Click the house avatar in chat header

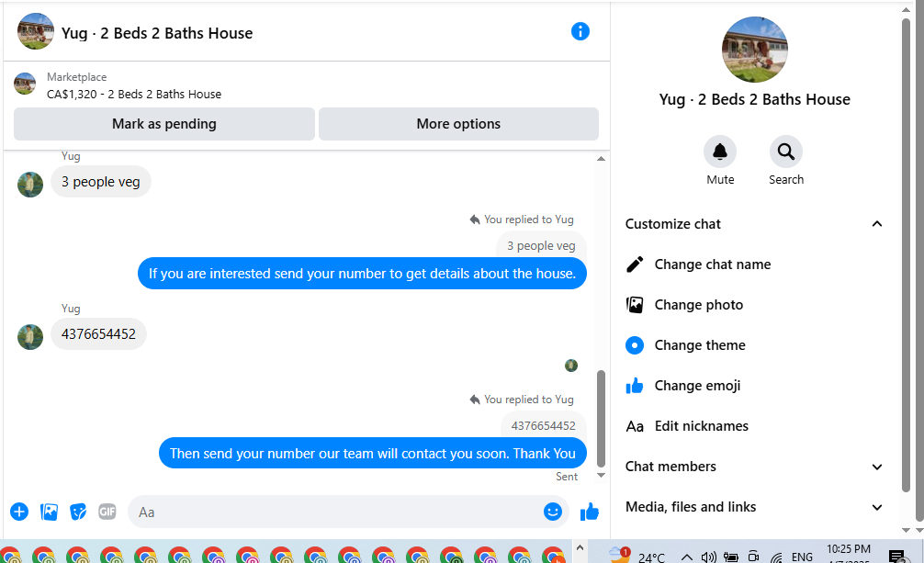point(35,31)
